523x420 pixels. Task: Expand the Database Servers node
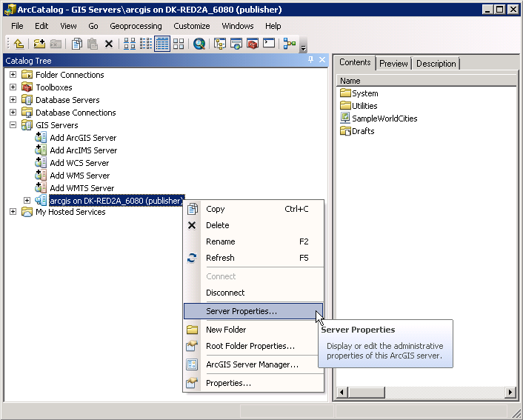[x=13, y=100]
